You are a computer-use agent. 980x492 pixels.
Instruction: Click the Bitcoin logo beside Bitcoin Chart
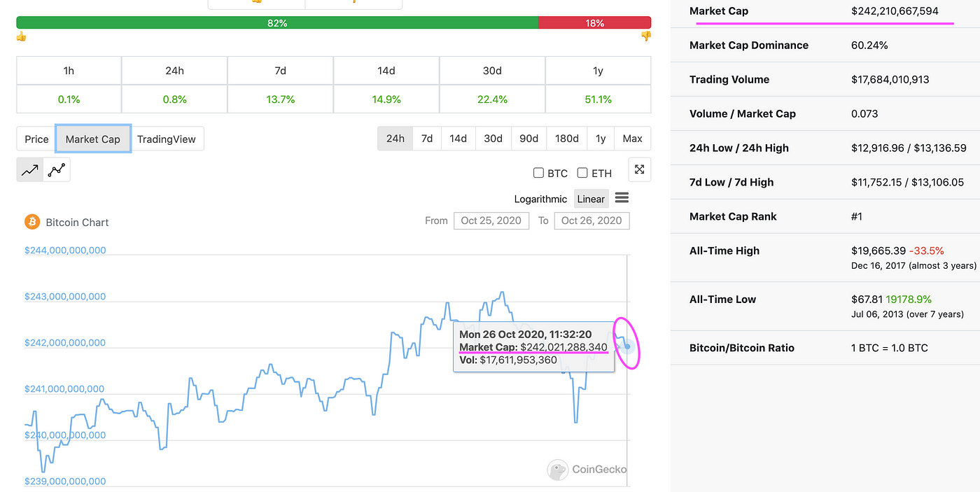(x=32, y=222)
